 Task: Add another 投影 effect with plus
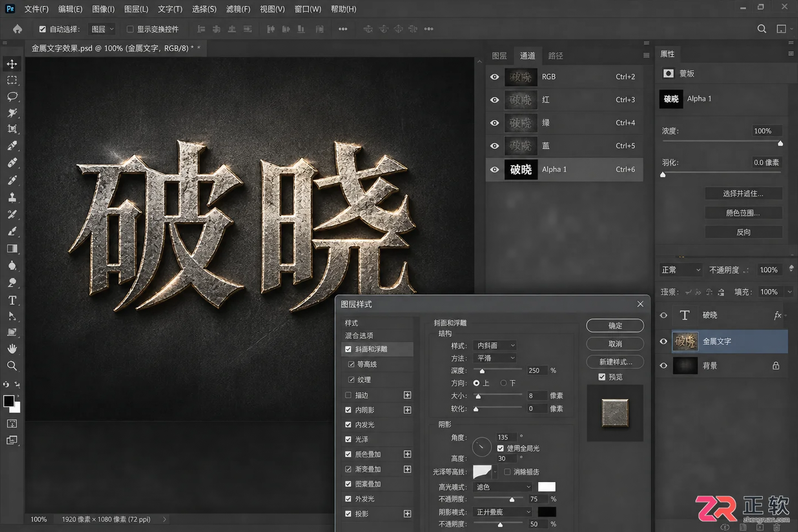[407, 514]
